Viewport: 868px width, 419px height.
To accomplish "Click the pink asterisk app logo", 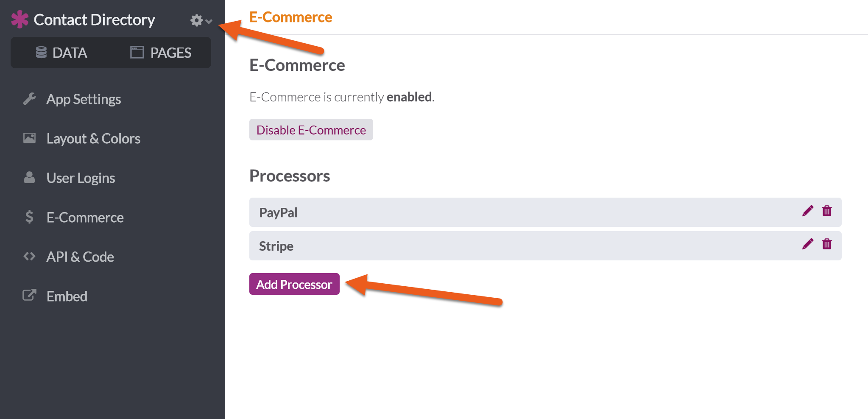I will [20, 20].
